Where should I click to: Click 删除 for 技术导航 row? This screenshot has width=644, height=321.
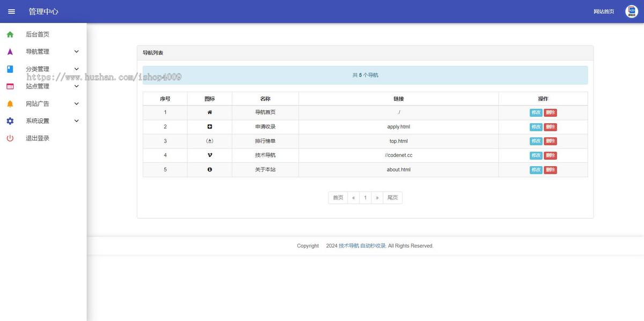(550, 155)
